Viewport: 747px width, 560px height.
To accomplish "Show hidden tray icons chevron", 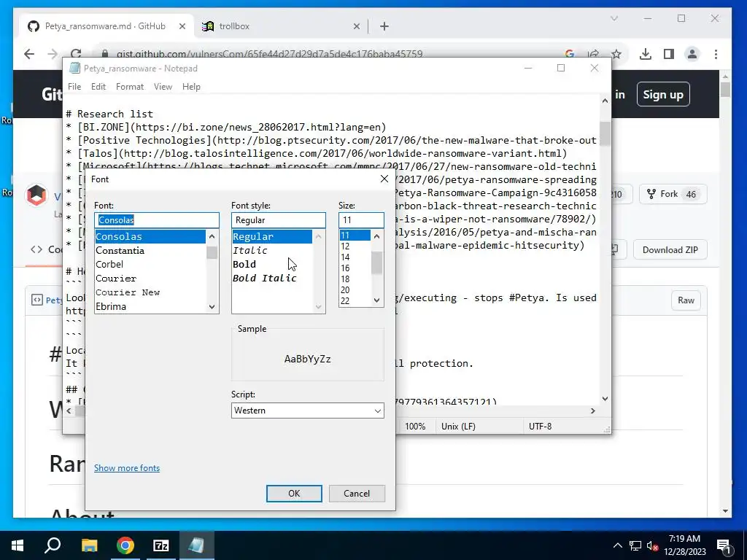I will 617,545.
